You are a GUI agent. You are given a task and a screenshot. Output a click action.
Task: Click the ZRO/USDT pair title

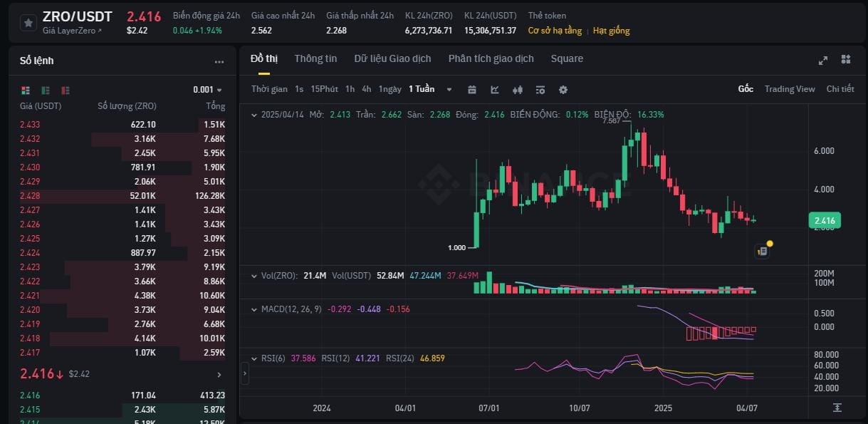[78, 17]
